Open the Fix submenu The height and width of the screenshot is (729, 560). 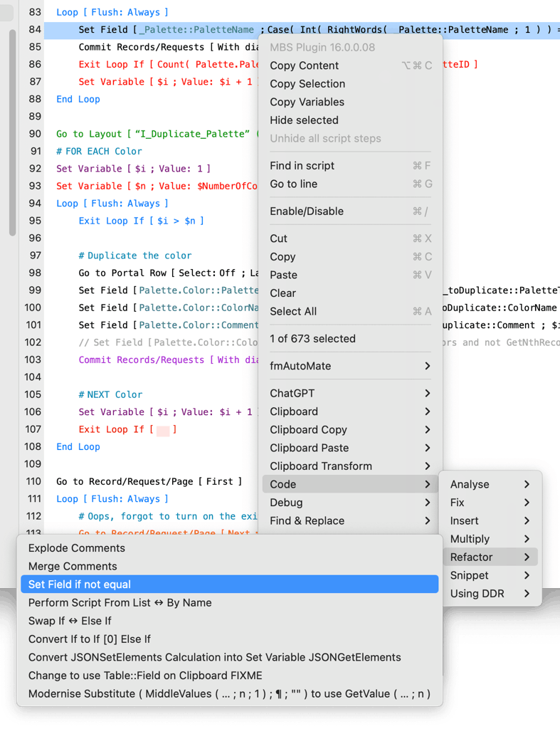click(x=490, y=502)
